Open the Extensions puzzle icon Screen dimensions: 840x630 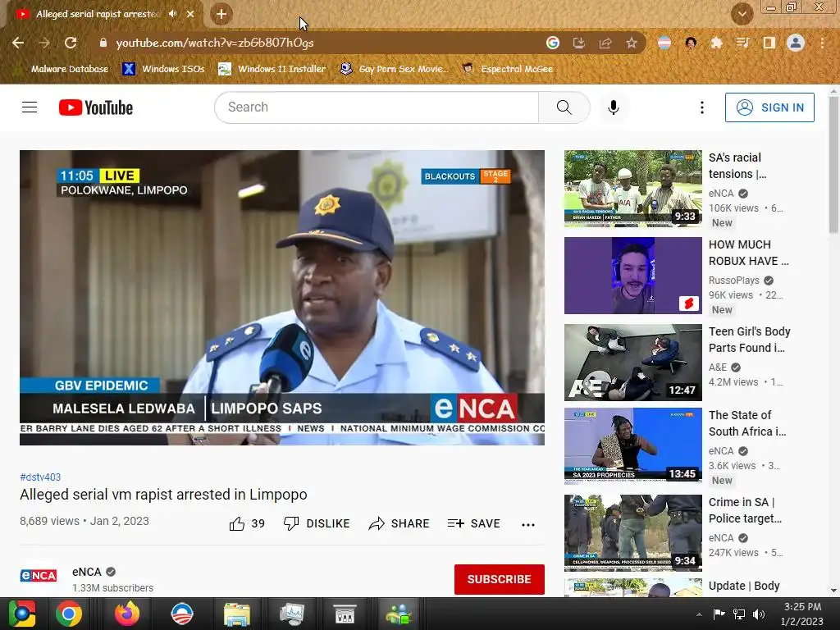point(717,43)
